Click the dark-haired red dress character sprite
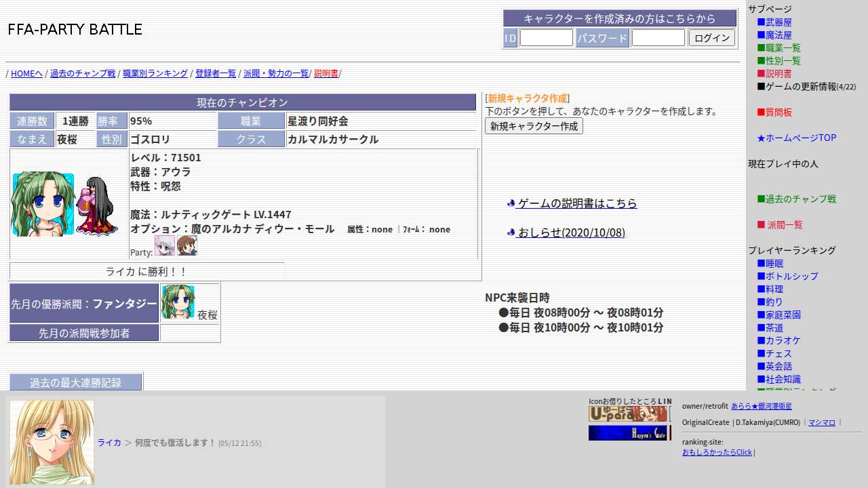 coord(97,206)
